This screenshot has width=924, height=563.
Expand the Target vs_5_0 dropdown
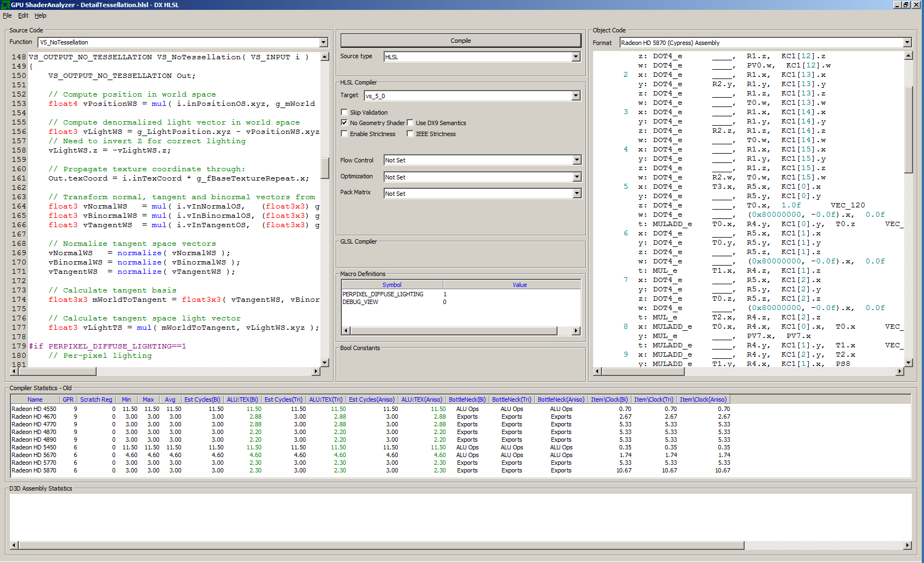(576, 96)
